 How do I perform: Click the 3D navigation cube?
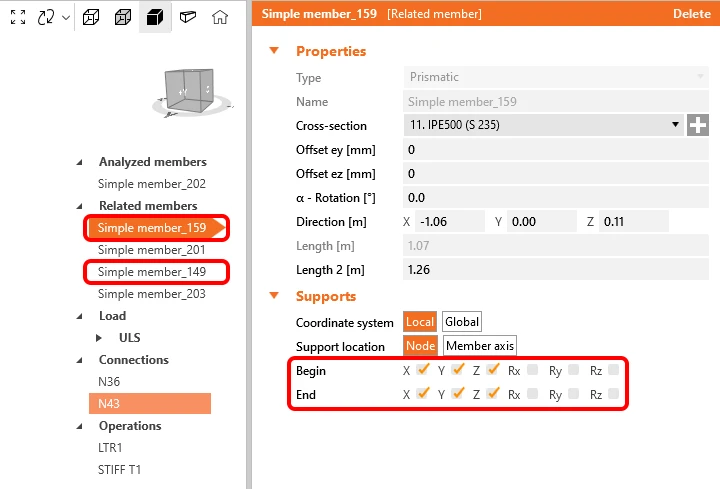point(189,90)
